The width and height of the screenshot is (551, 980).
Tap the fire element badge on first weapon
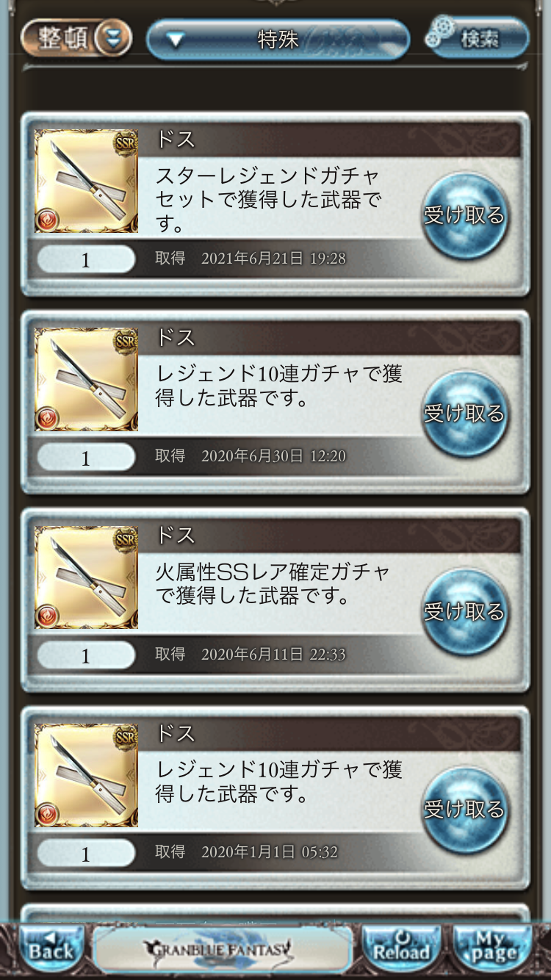[x=47, y=220]
